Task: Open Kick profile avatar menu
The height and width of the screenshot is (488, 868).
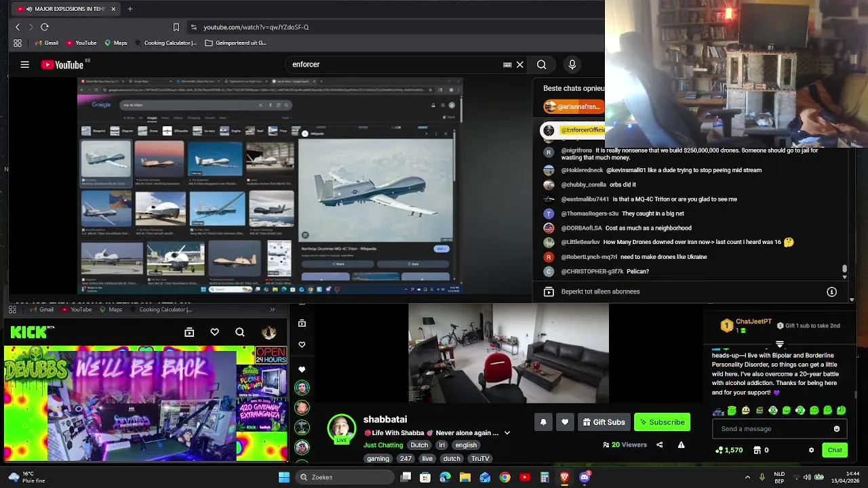Action: 269,332
